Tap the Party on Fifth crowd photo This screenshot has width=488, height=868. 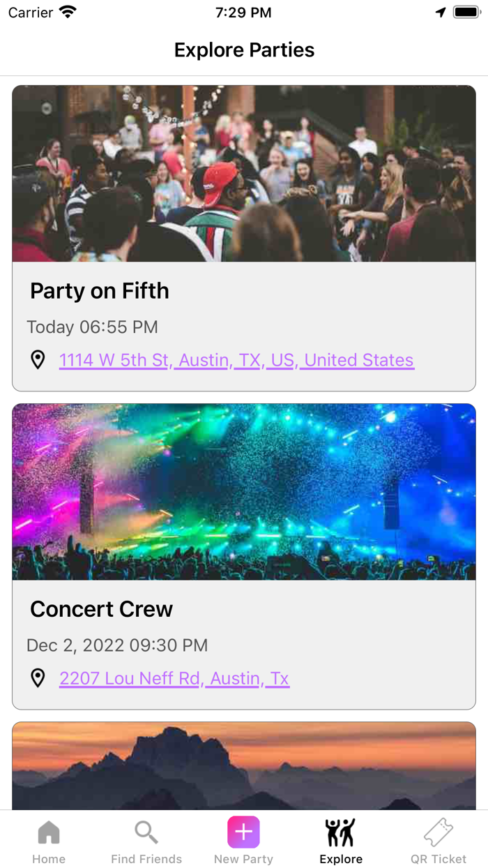(x=243, y=173)
